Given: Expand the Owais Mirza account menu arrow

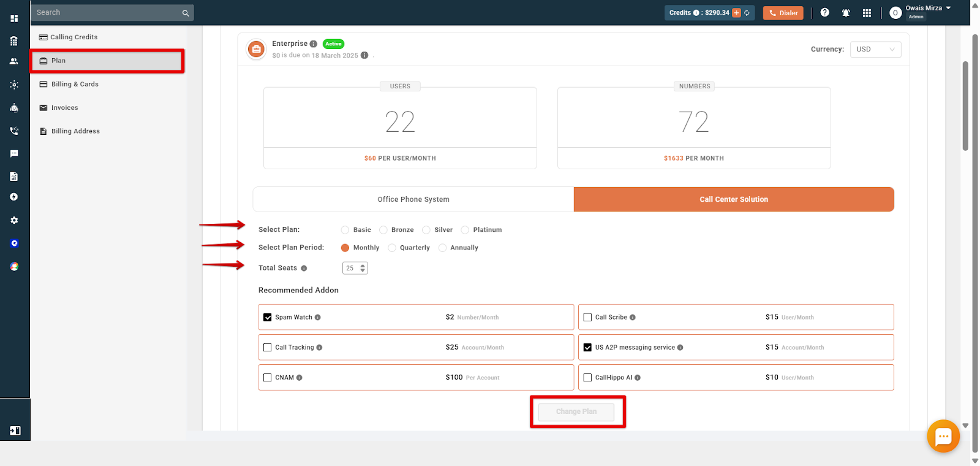Looking at the screenshot, I should 948,8.
